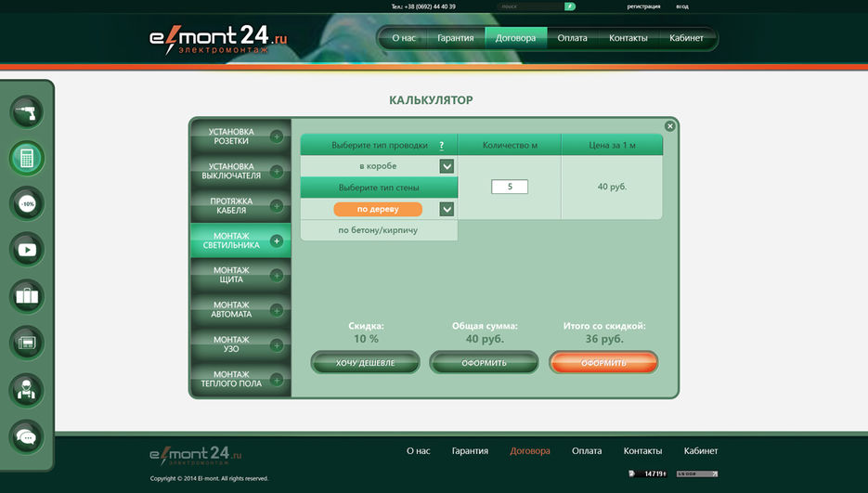
Task: Expand the wall type dropdown arrow
Action: (447, 209)
